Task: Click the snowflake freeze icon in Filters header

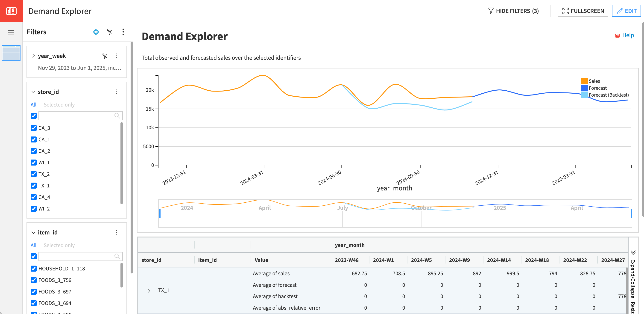Action: [x=96, y=32]
